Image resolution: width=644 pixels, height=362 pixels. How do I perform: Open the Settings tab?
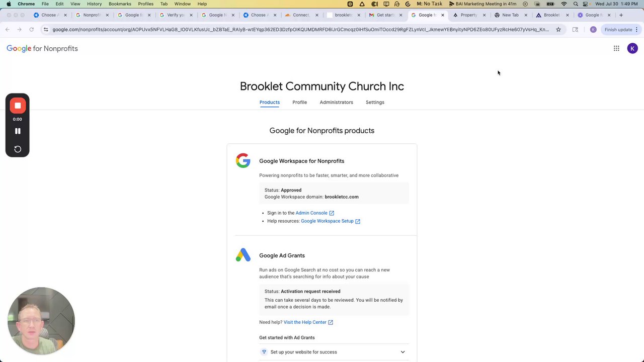(x=375, y=102)
